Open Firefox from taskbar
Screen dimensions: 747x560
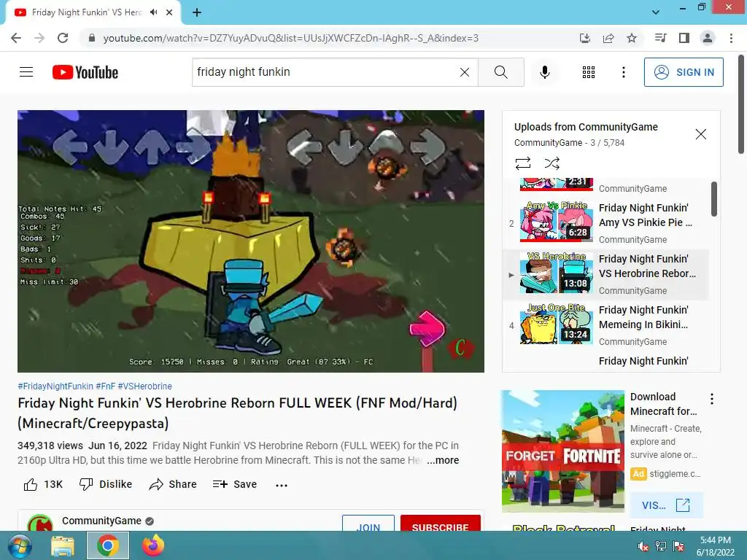click(153, 545)
